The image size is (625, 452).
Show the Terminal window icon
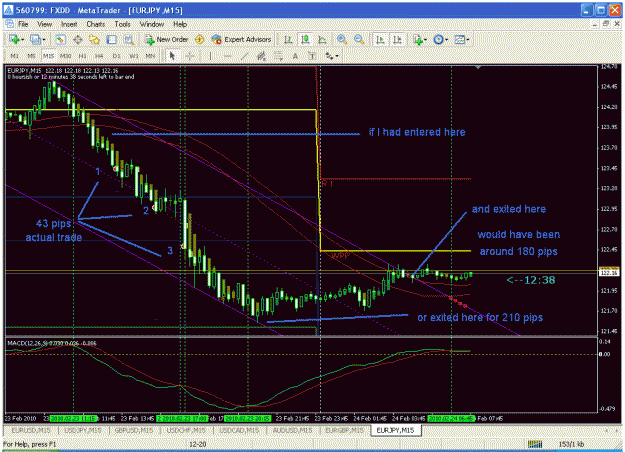112,39
